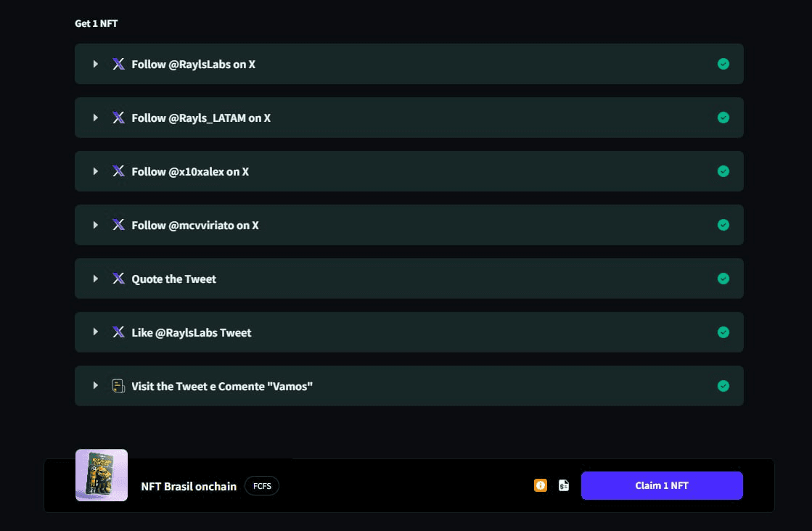This screenshot has height=531, width=812.
Task: Expand the Like @RaylsLabs Tweet task
Action: point(95,332)
